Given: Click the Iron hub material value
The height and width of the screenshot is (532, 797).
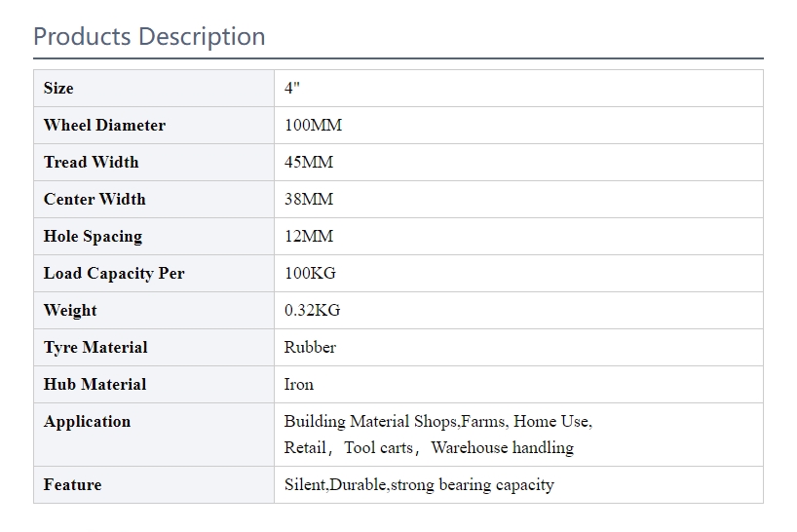Looking at the screenshot, I should [299, 385].
